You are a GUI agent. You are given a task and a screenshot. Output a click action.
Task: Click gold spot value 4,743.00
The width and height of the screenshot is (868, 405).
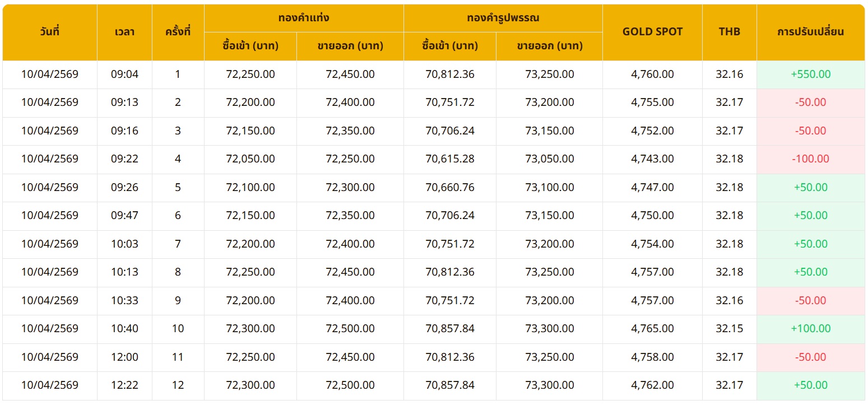[652, 159]
